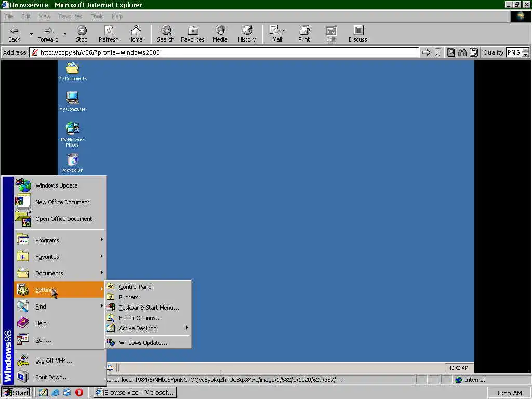This screenshot has width=532, height=399.
Task: Expand the Documents submenu
Action: (60, 273)
